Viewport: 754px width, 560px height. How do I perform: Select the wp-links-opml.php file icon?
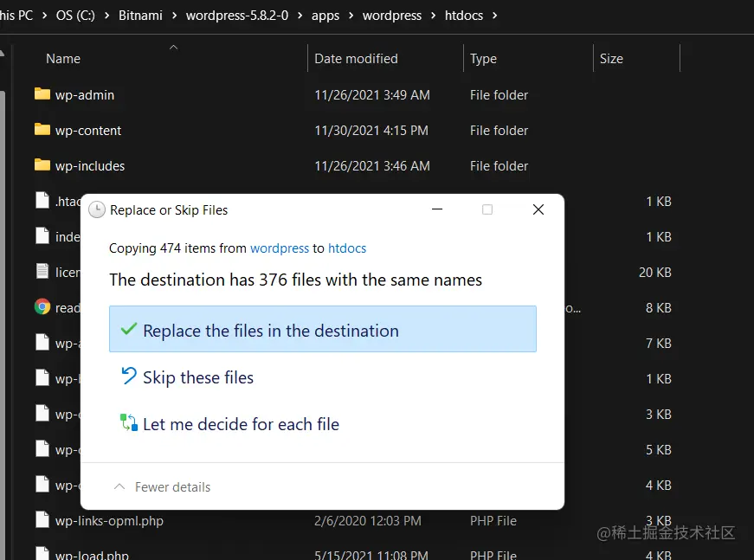(x=42, y=520)
